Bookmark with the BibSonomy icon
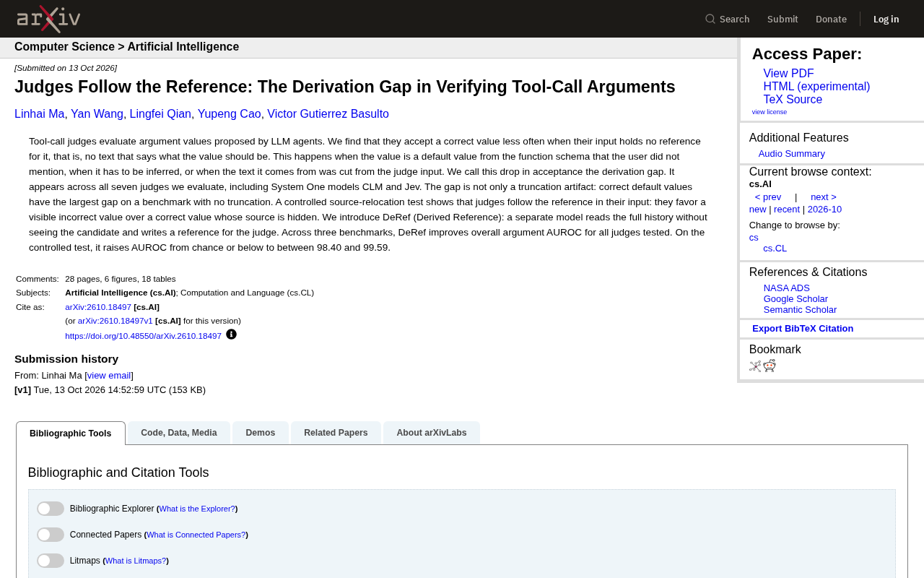The height and width of the screenshot is (578, 924). [x=755, y=366]
